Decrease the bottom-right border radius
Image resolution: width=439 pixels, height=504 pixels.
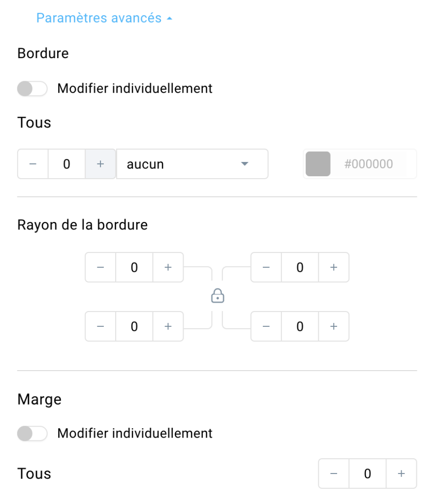(266, 326)
